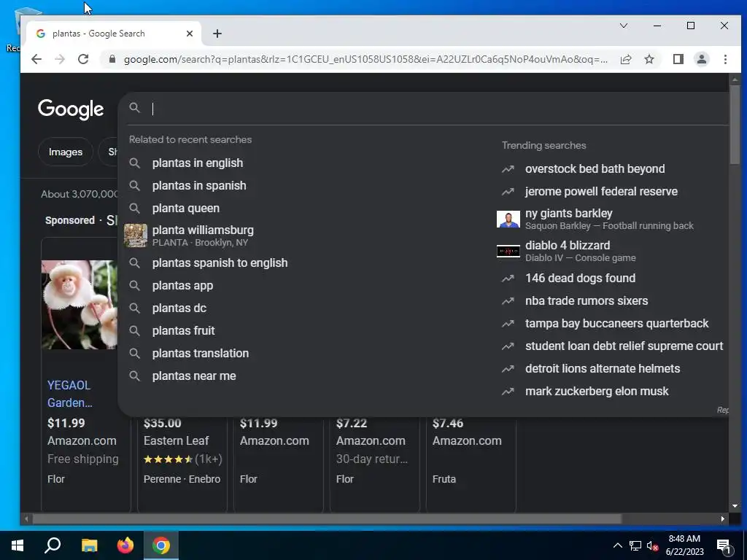
Task: Go to Google homepage via logo
Action: click(71, 109)
